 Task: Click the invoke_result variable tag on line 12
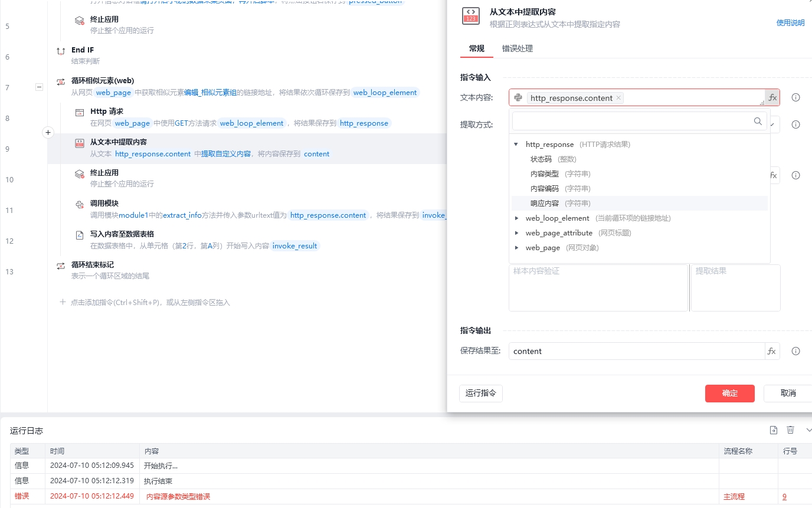point(294,246)
